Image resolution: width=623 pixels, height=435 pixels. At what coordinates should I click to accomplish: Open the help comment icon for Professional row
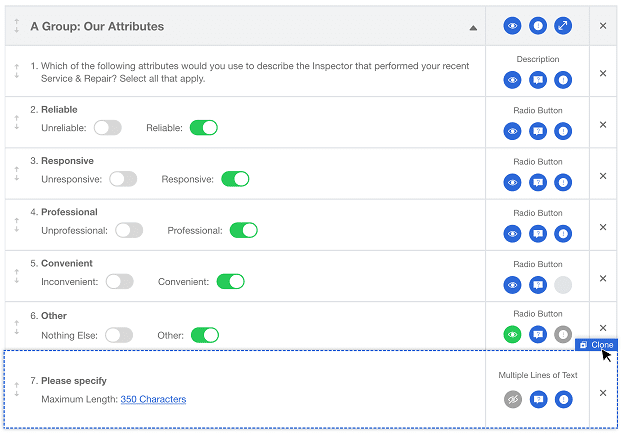538,234
